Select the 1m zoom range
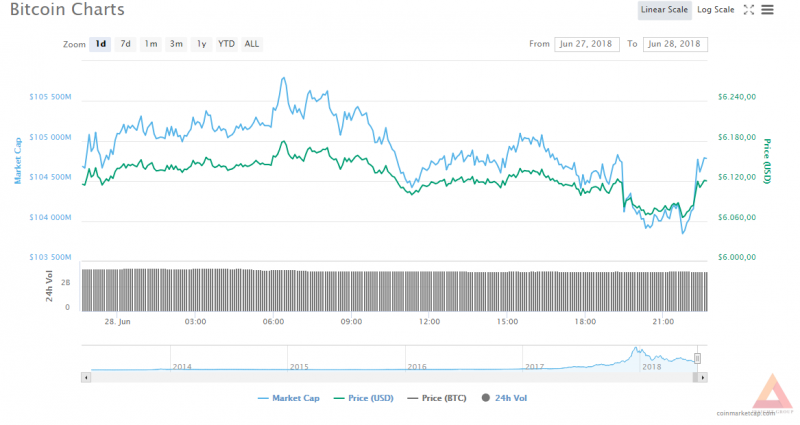 (151, 44)
